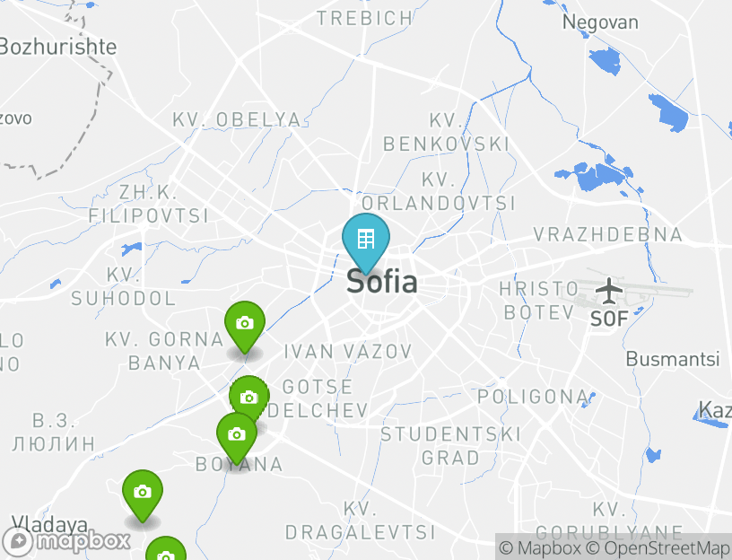Click the Vrazhdebna area label
Image resolution: width=732 pixels, height=560 pixels.
[x=608, y=234]
